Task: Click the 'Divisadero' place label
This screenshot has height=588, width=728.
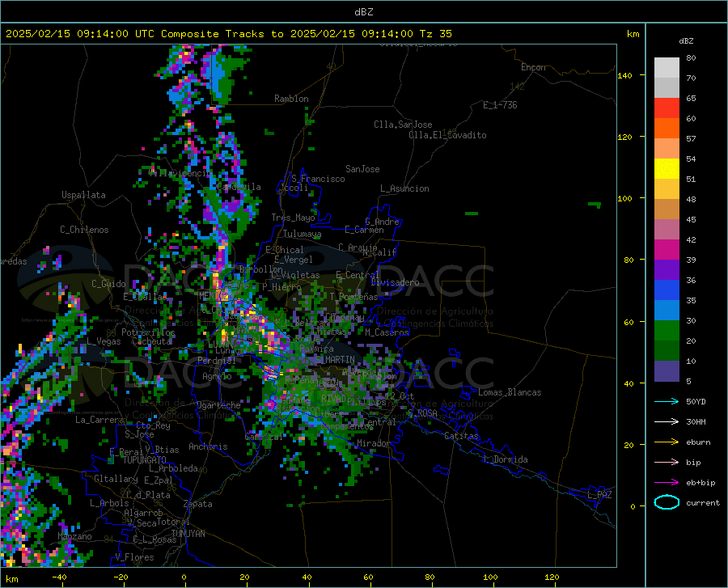Action: pyautogui.click(x=395, y=282)
